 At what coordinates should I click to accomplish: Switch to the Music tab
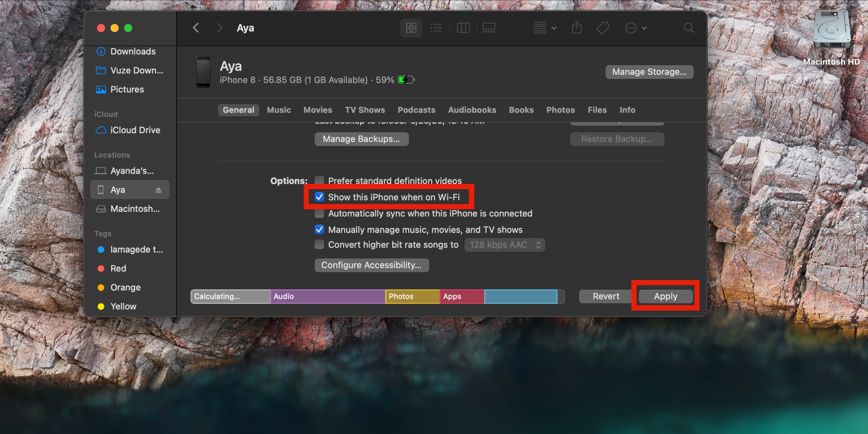[x=279, y=110]
